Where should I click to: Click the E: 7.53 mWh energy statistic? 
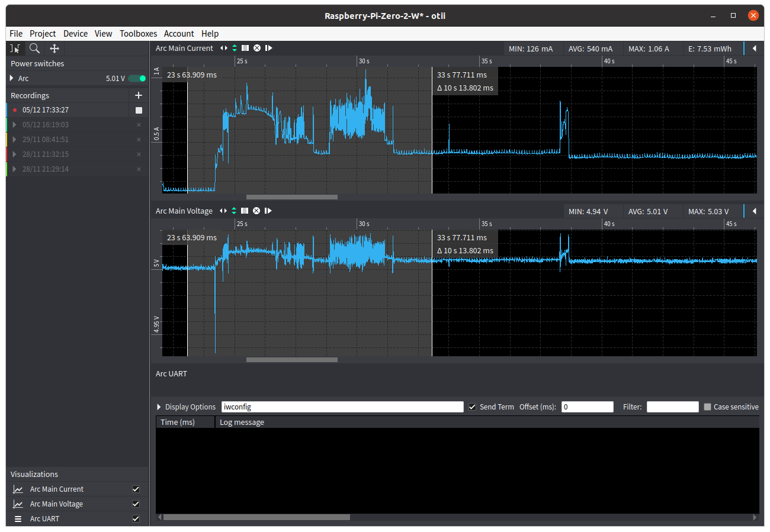pos(710,49)
